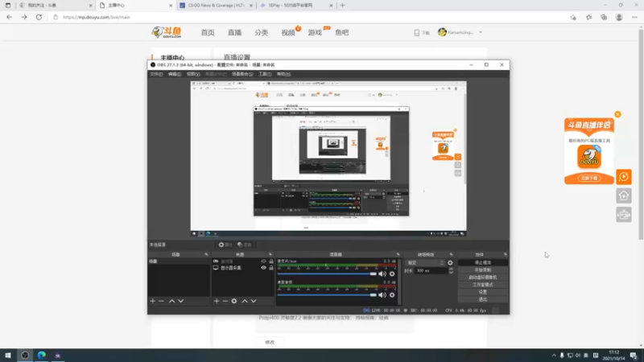Click Douyu floating robot icon

tap(623, 215)
